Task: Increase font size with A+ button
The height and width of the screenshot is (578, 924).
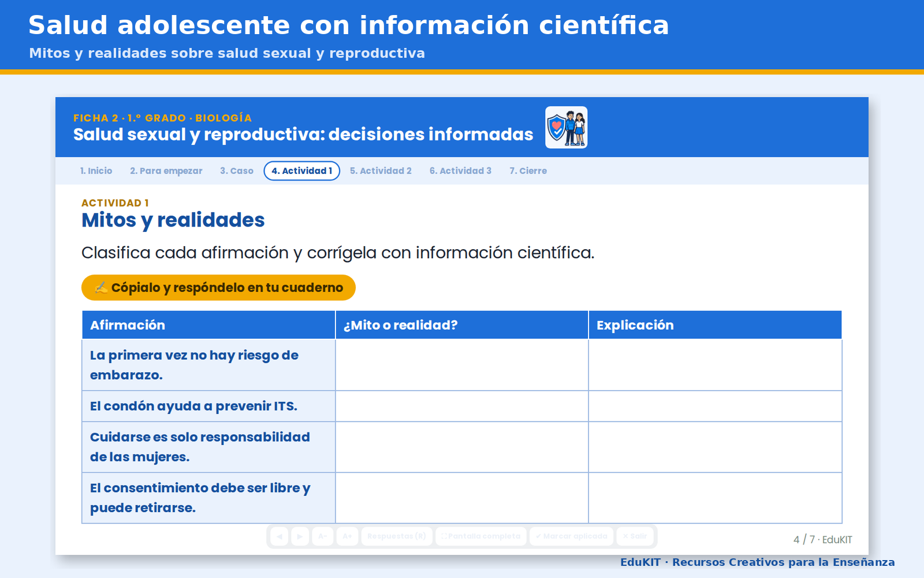Action: [x=347, y=536]
